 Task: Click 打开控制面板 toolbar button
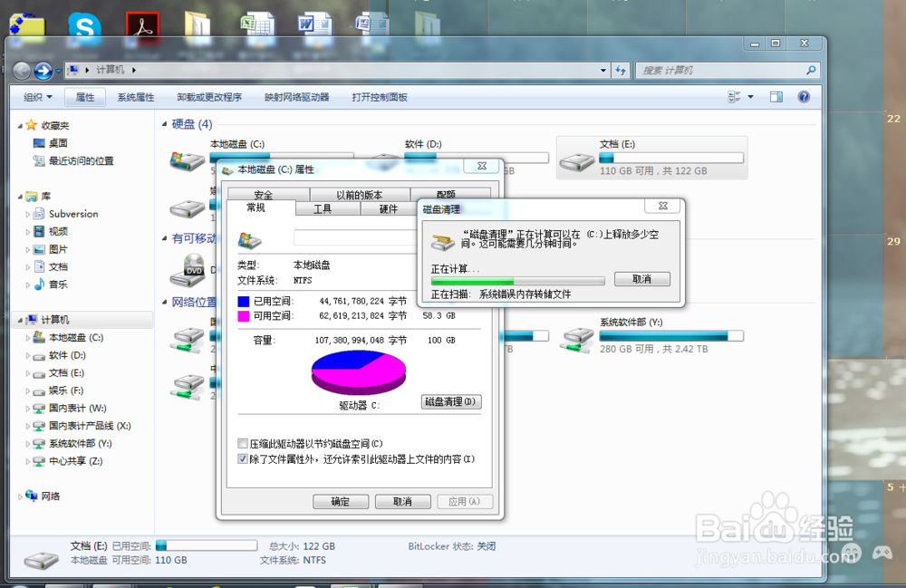click(x=380, y=97)
